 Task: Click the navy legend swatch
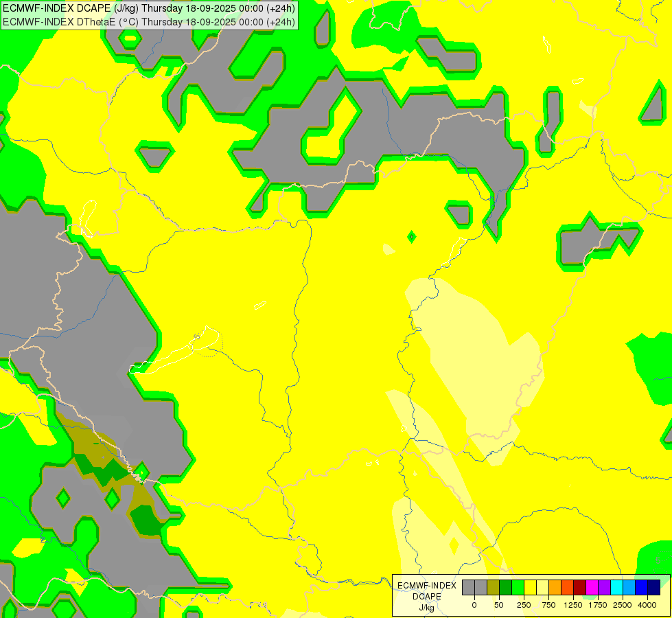[x=653, y=587]
